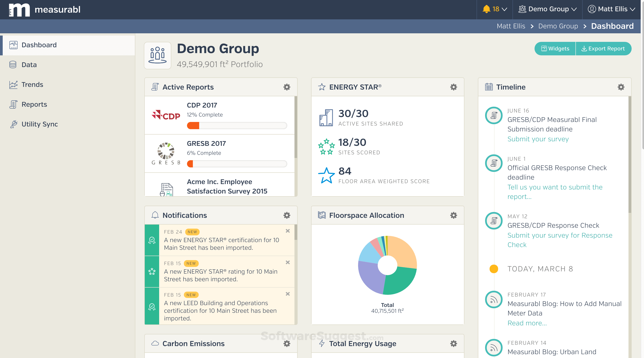Expand the Demo Group dropdown in top bar
The image size is (644, 358).
(548, 9)
